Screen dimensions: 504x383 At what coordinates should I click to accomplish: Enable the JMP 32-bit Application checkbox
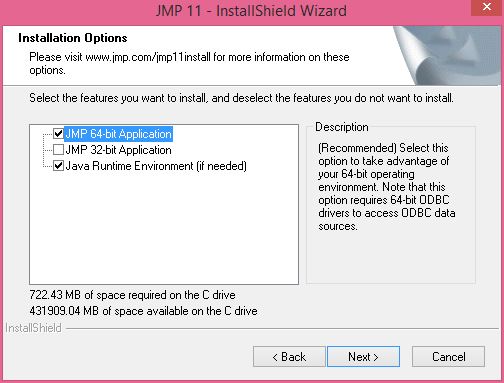pos(58,150)
